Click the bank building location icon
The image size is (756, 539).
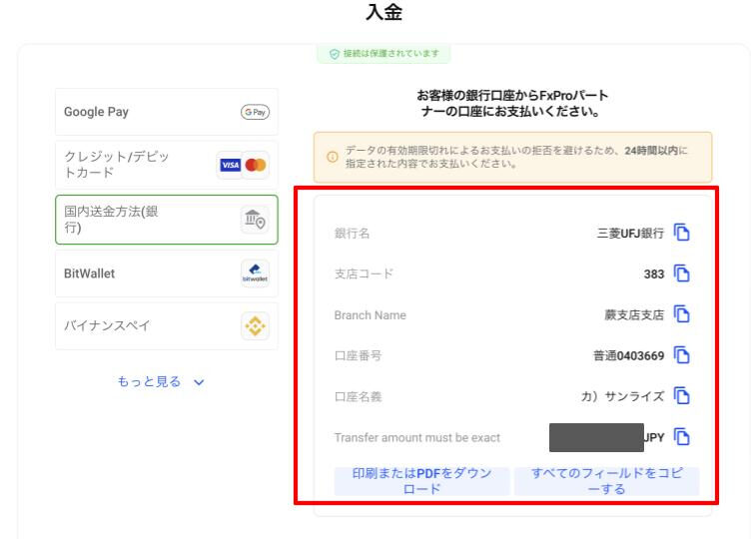pos(255,220)
